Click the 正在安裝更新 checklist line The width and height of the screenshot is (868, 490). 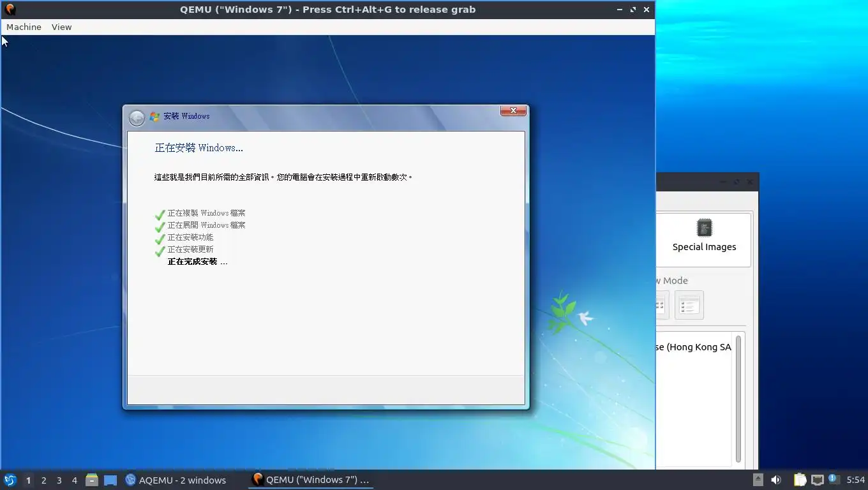coord(190,249)
